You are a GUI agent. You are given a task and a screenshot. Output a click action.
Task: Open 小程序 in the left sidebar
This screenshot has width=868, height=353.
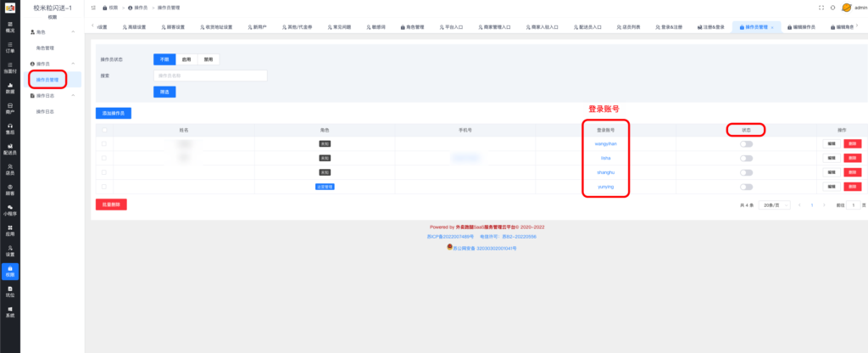point(9,210)
